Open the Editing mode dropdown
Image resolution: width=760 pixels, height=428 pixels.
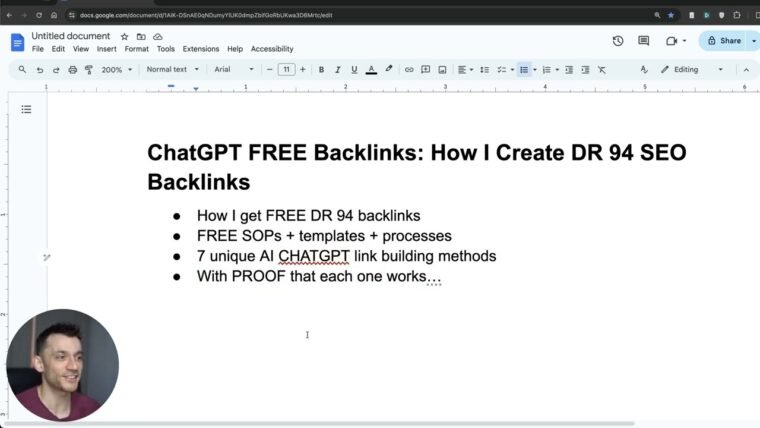click(692, 70)
